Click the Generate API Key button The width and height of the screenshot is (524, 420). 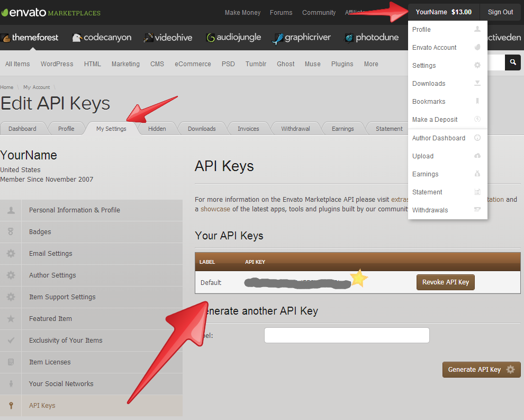(x=482, y=370)
